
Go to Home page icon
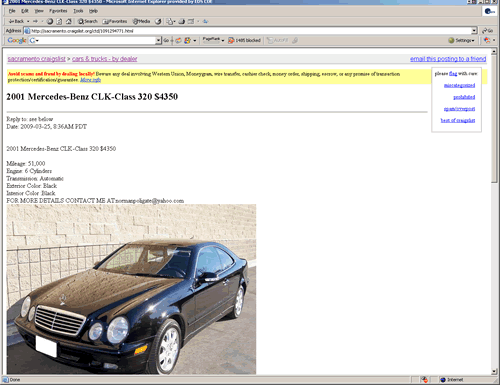pyautogui.click(x=69, y=21)
